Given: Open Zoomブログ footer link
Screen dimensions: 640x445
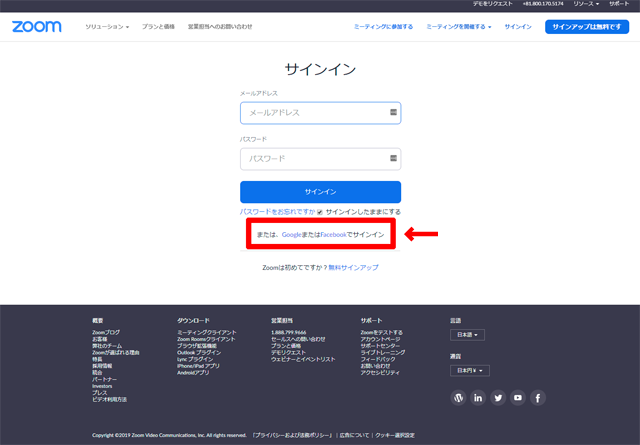Looking at the screenshot, I should tap(106, 332).
